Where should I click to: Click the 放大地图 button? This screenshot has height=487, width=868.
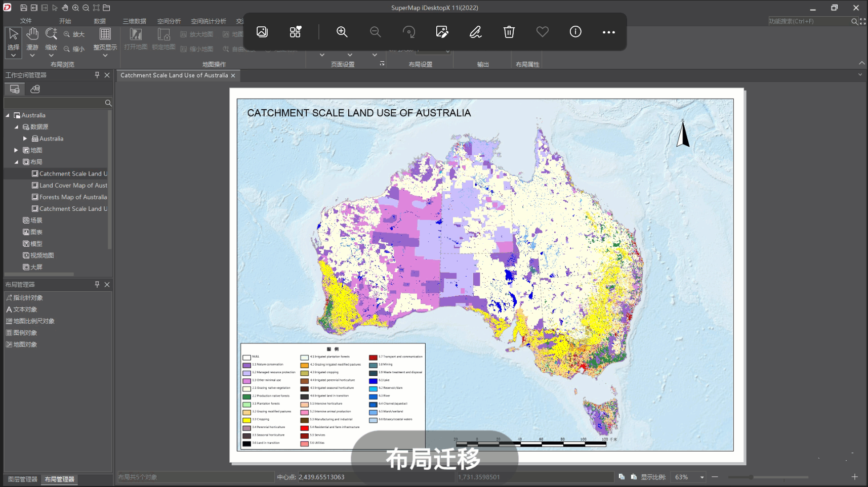click(x=196, y=34)
